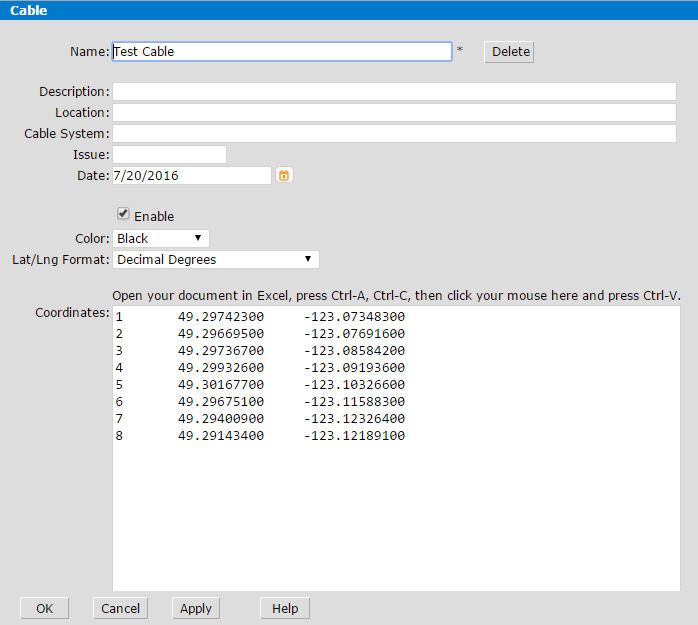The width and height of the screenshot is (698, 625).
Task: Open the Color dropdown
Action: (160, 238)
